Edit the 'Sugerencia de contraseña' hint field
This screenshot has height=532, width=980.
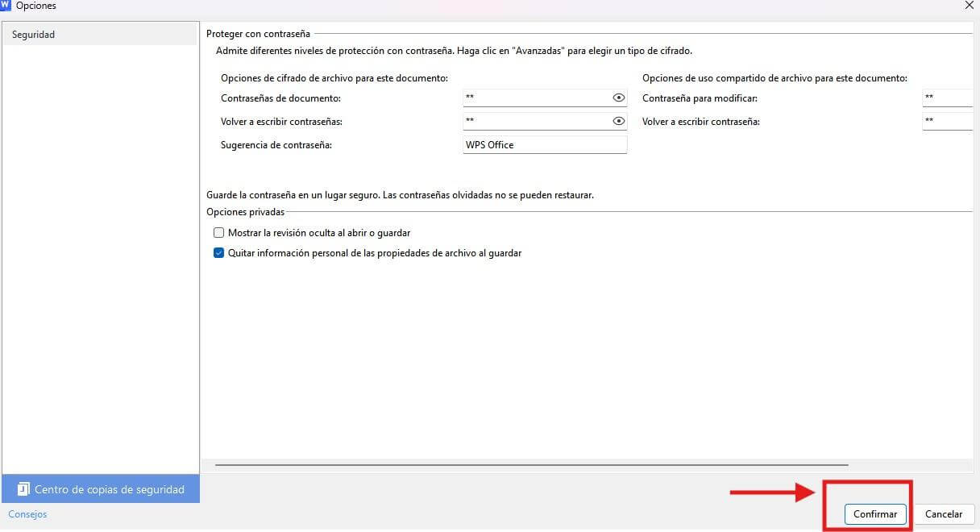(545, 144)
